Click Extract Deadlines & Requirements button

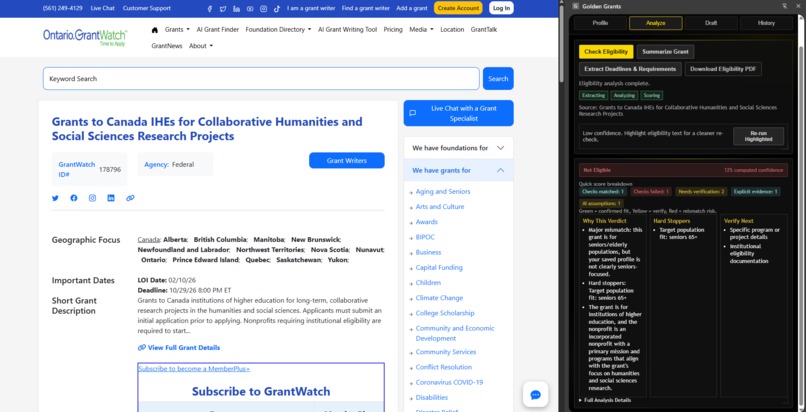pyautogui.click(x=630, y=69)
